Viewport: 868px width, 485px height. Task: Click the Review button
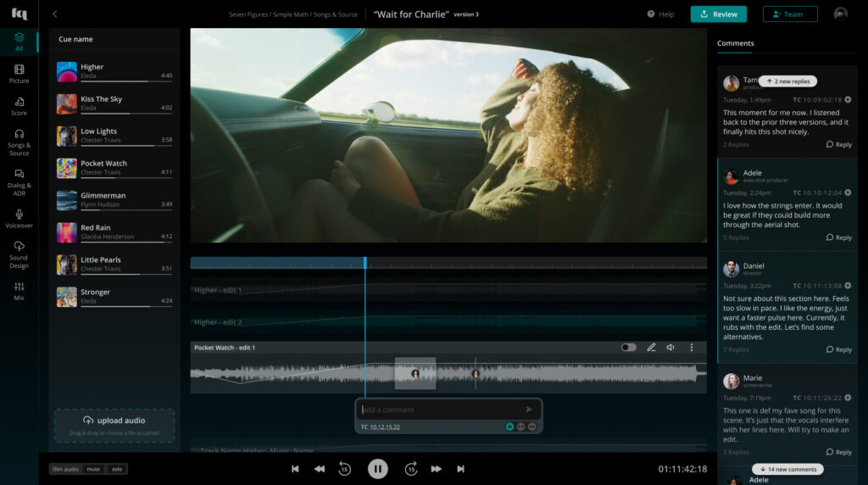[718, 14]
